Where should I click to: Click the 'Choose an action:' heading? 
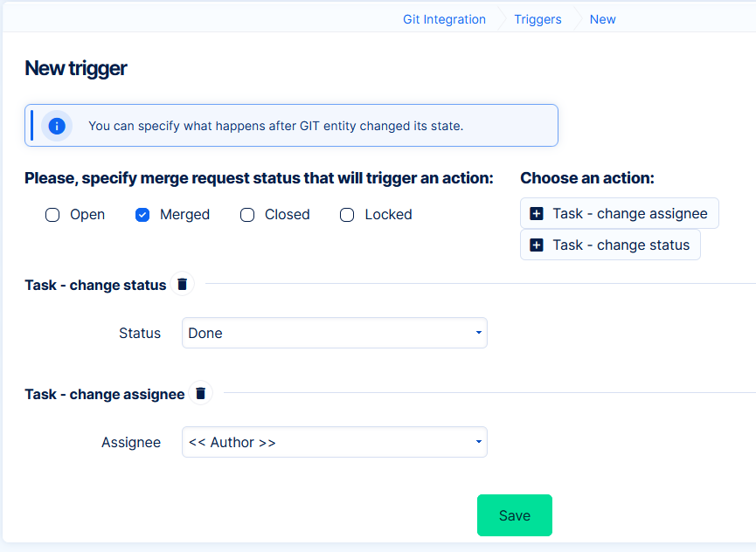coord(587,178)
